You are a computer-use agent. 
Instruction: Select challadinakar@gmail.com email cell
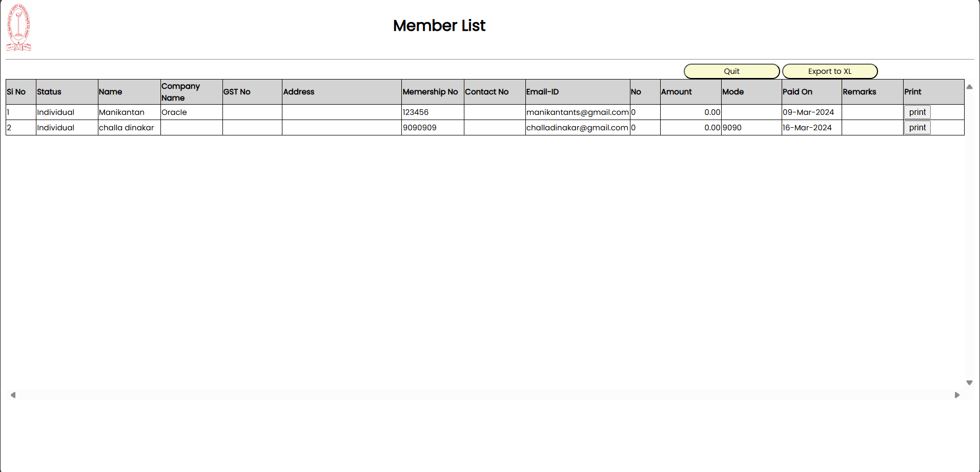tap(577, 128)
